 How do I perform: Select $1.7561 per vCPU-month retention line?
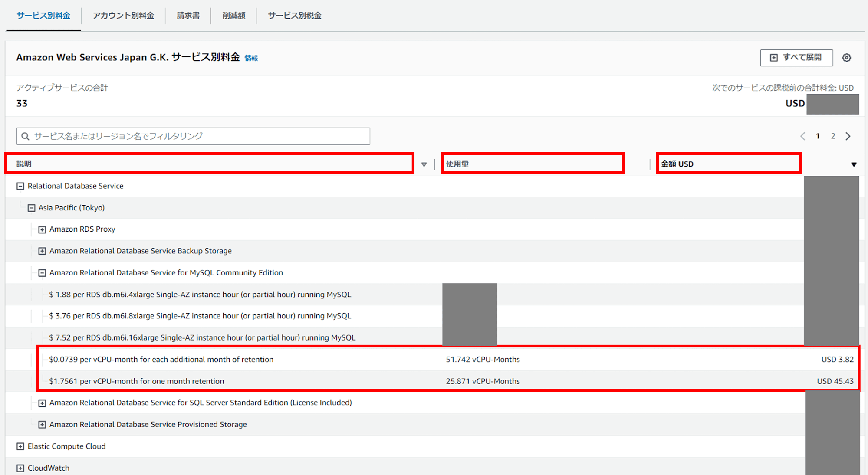point(137,381)
